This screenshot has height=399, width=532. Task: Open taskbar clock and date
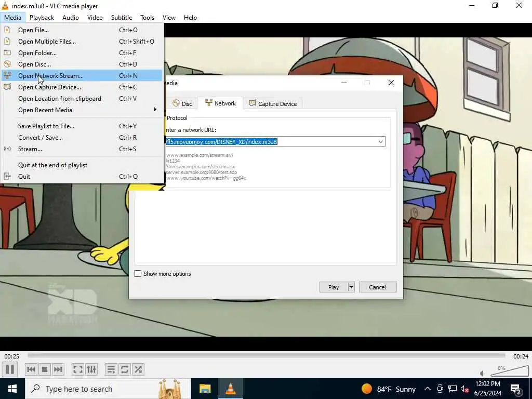(x=487, y=389)
